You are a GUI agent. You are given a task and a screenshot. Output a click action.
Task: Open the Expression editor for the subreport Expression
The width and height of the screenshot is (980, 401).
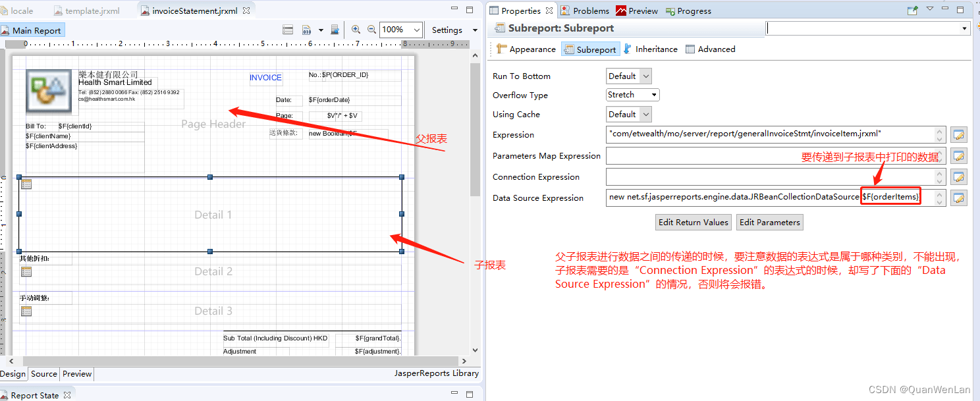pyautogui.click(x=958, y=134)
